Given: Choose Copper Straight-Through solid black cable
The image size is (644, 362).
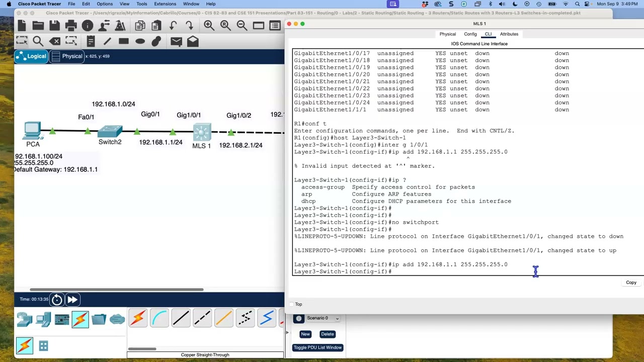Looking at the screenshot, I should point(181,318).
